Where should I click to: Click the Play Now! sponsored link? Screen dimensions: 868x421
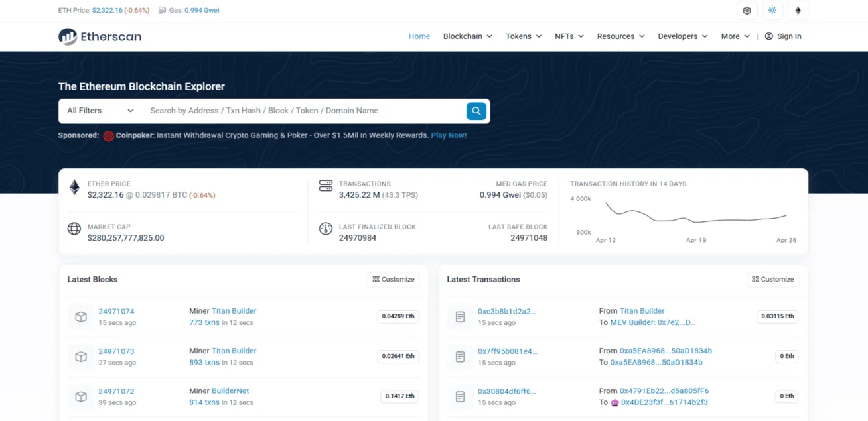[x=449, y=135]
